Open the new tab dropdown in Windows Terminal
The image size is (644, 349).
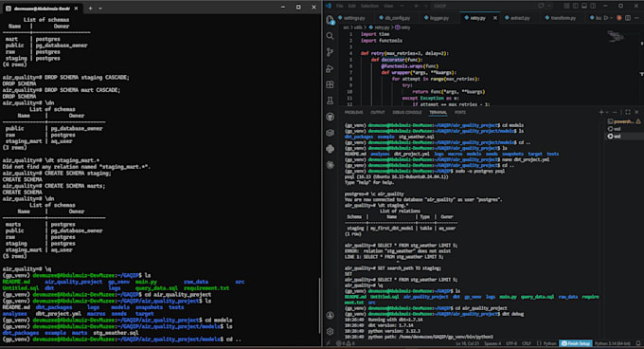click(x=100, y=8)
